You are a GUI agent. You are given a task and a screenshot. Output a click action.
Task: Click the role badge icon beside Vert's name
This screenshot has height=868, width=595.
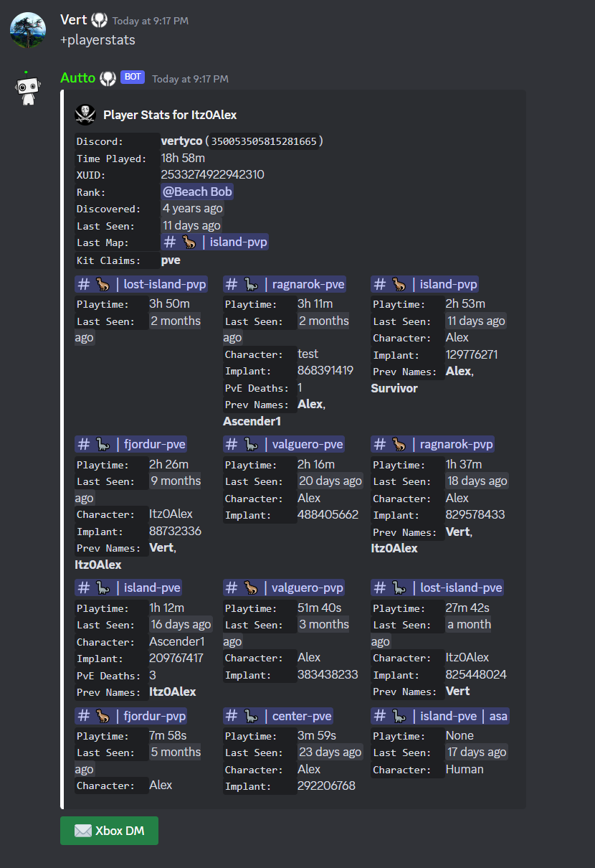[x=99, y=21]
